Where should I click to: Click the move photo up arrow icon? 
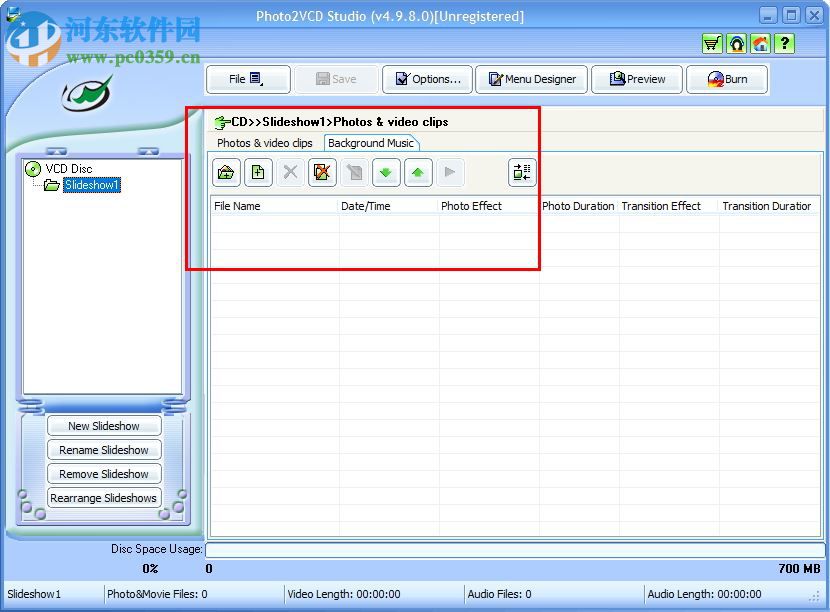tap(418, 172)
